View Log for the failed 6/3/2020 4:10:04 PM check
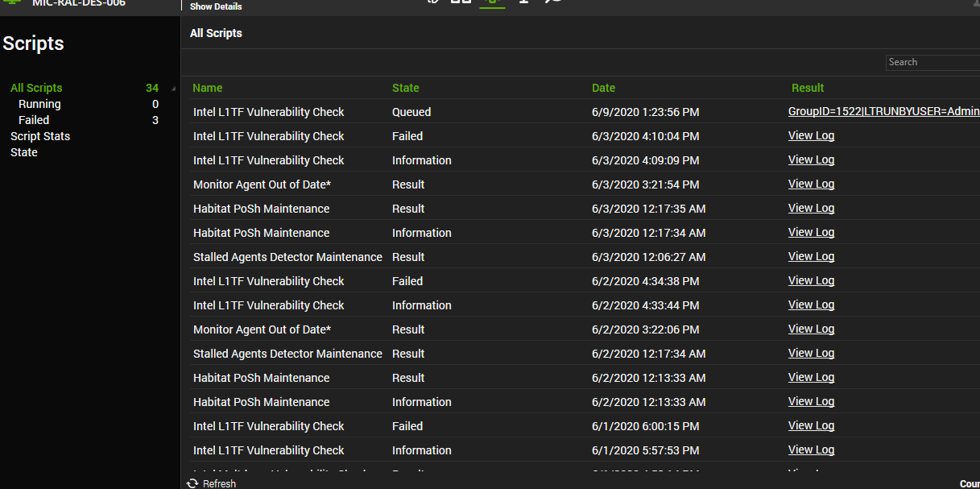The height and width of the screenshot is (489, 980). (811, 135)
